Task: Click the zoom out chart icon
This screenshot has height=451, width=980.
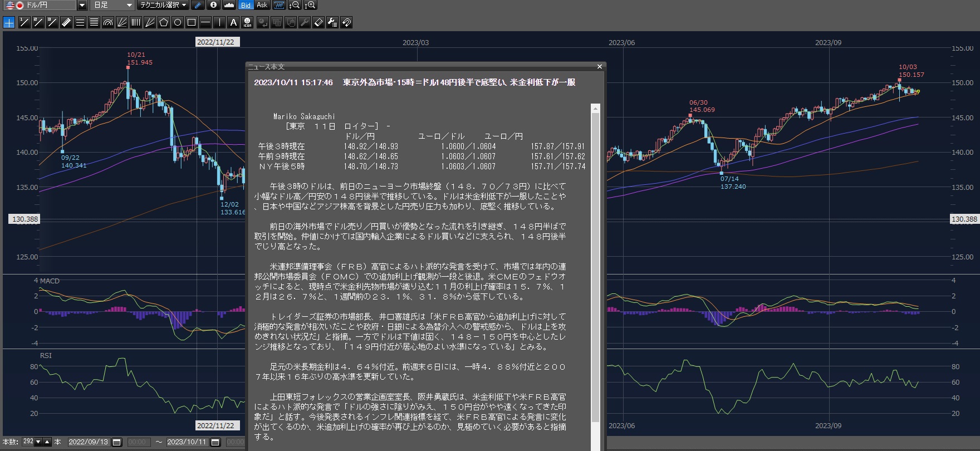Action: [x=295, y=5]
